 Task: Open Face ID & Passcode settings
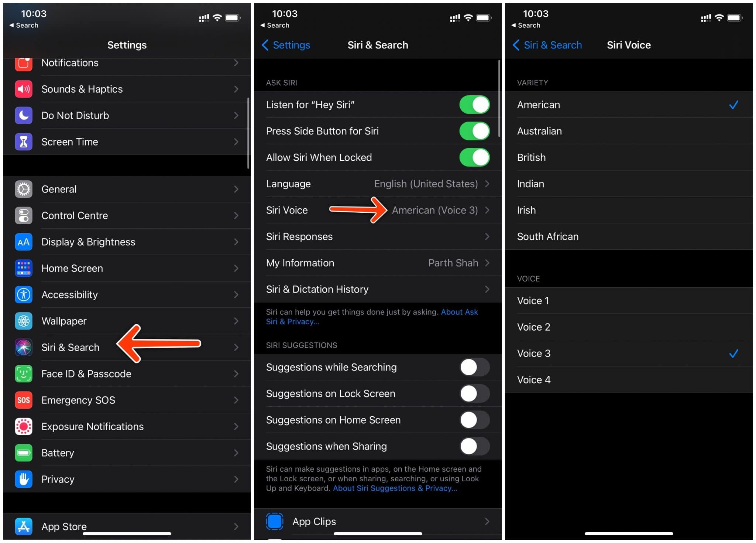tap(126, 373)
